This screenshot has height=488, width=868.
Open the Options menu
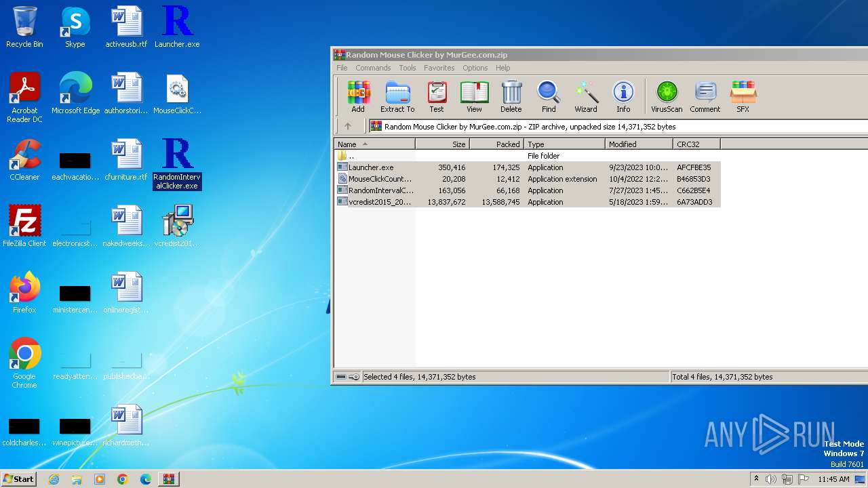[x=475, y=68]
